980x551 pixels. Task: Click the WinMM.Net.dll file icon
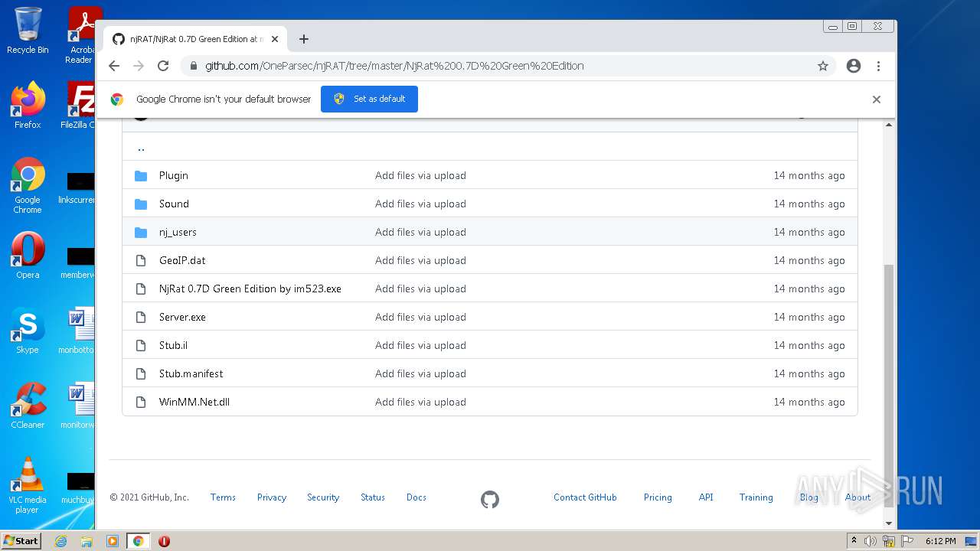tap(141, 402)
